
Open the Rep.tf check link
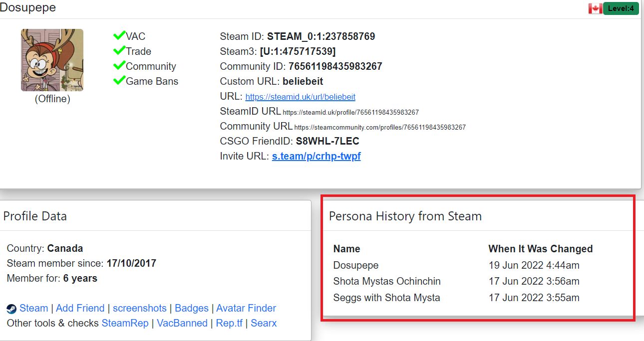click(x=229, y=323)
